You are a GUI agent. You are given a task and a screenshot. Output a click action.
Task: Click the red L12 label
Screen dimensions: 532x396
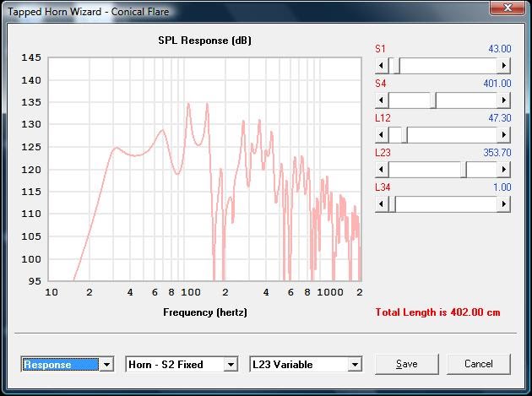tap(383, 118)
